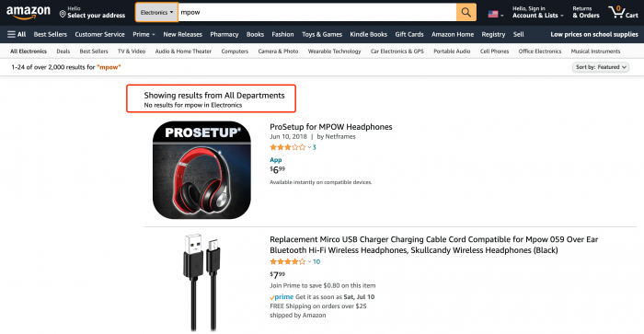Image resolution: width=644 pixels, height=334 pixels.
Task: Open the All hamburger menu
Action: point(17,35)
